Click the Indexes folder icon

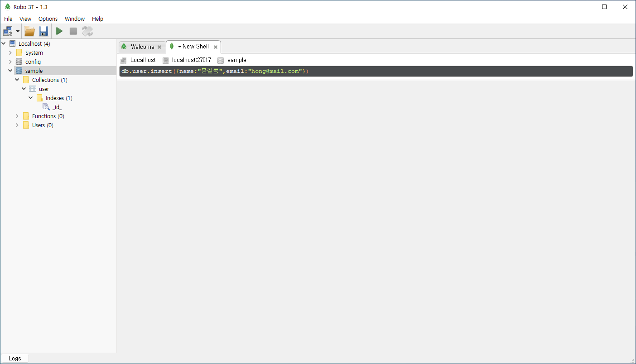39,98
